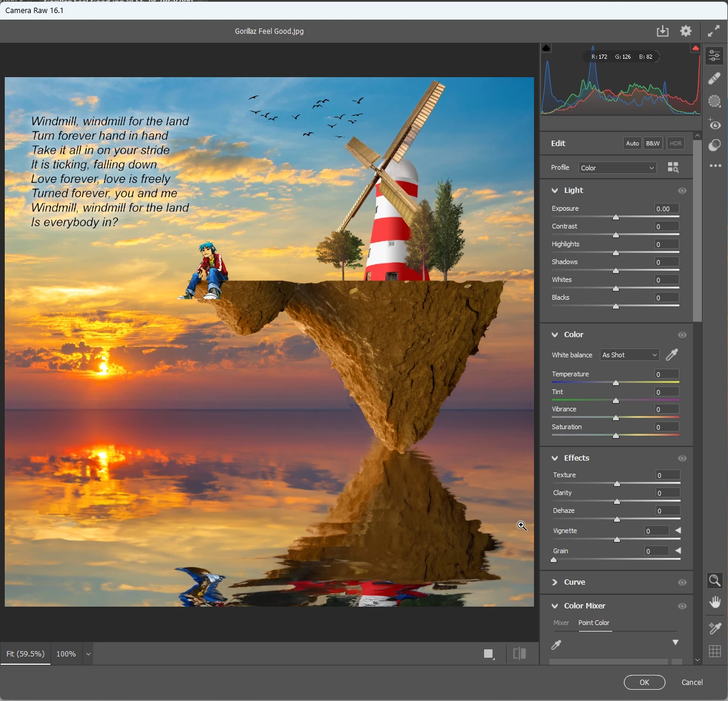Viewport: 728px width, 701px height.
Task: Click the Grain slider handle
Action: [554, 560]
